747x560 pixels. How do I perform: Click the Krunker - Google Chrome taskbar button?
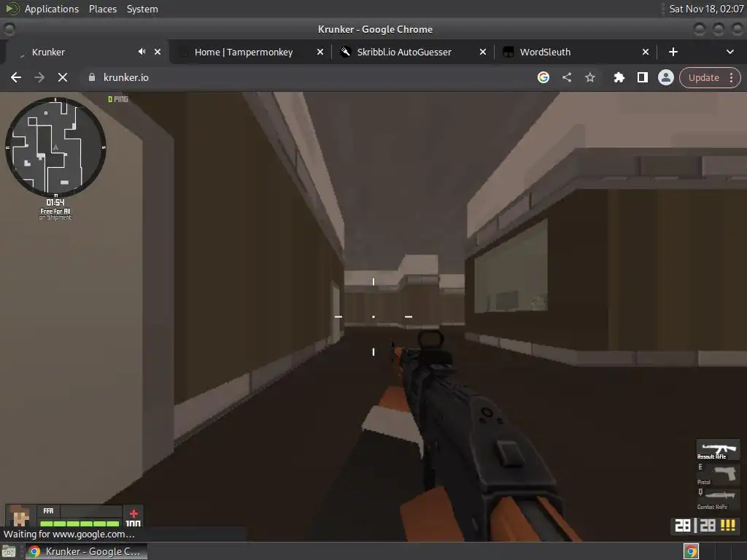[x=86, y=551]
